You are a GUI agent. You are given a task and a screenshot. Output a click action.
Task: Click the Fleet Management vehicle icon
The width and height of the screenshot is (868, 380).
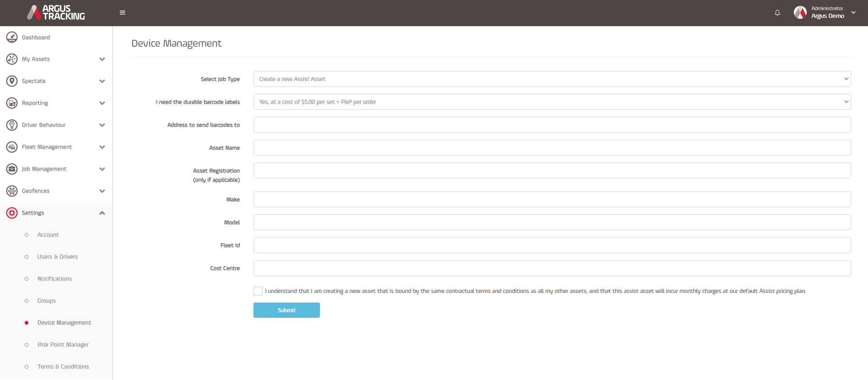coord(12,147)
